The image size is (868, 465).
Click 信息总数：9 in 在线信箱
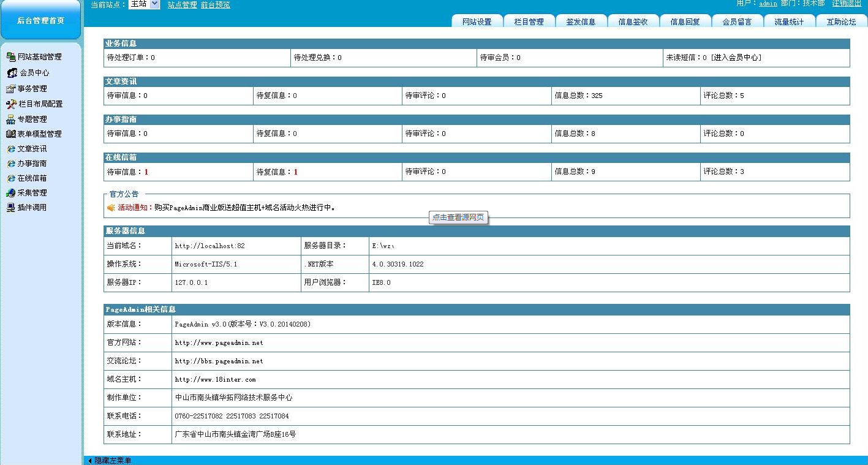(575, 172)
